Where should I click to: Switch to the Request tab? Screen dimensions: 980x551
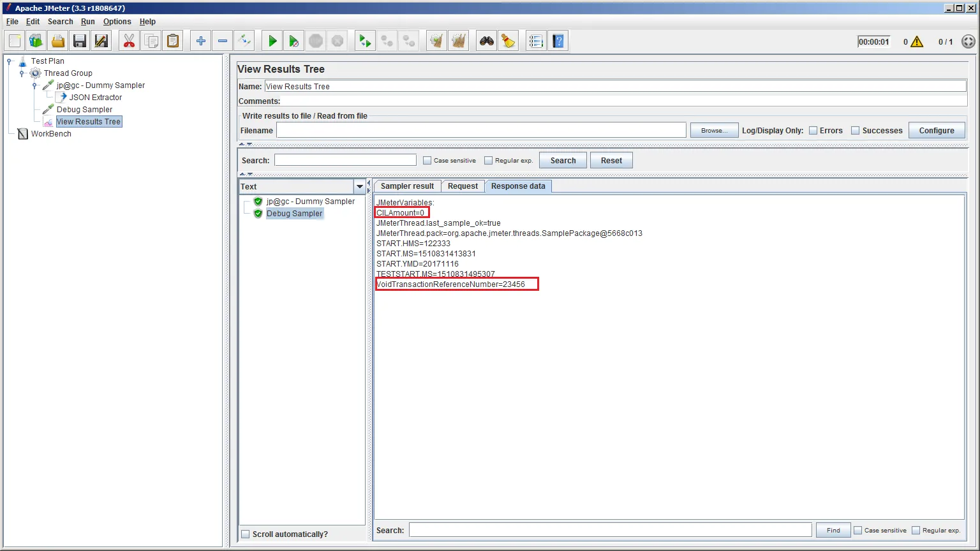tap(463, 186)
